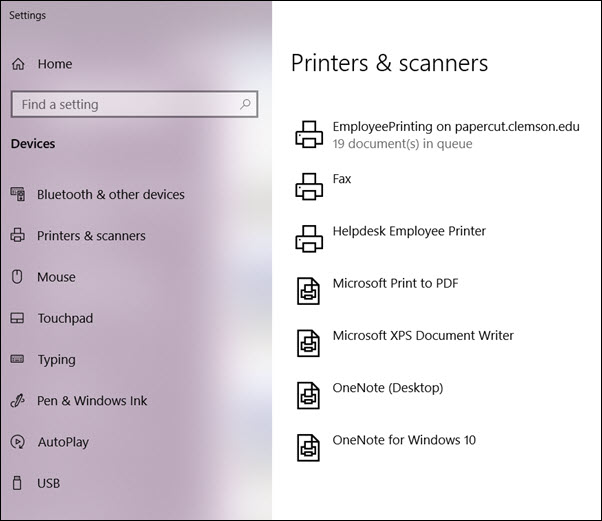Click the Devices section header
Screen dimensions: 602x521
point(33,144)
